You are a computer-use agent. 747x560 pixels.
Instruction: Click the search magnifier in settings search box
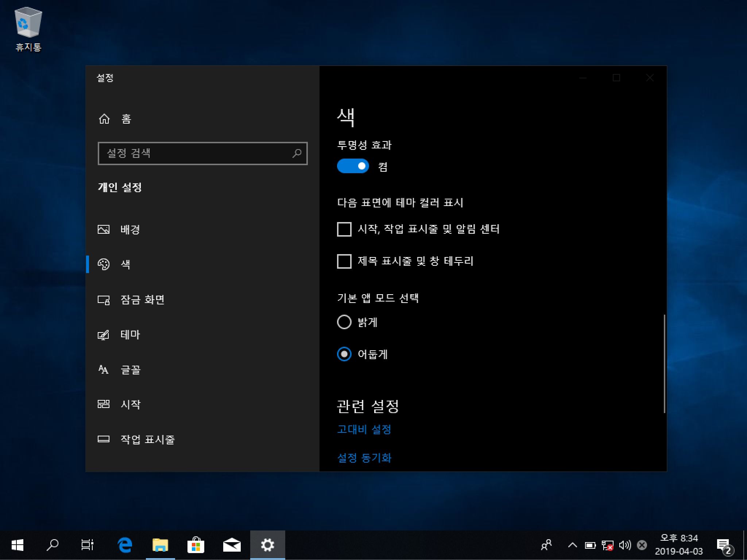pyautogui.click(x=297, y=153)
